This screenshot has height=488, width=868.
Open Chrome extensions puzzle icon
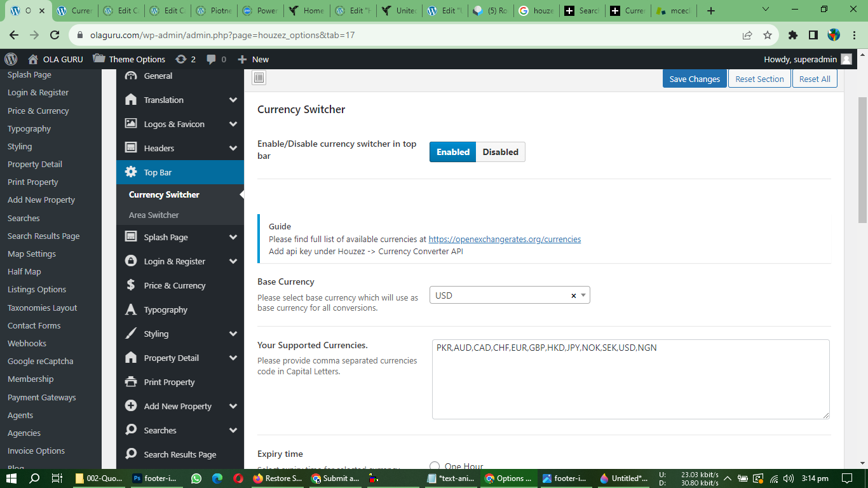click(x=792, y=35)
